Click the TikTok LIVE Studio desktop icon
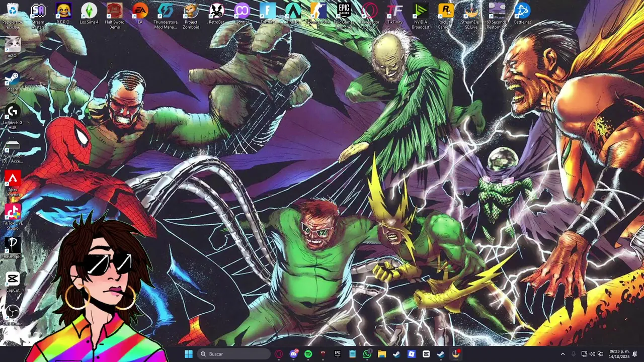644x362 pixels. click(13, 218)
